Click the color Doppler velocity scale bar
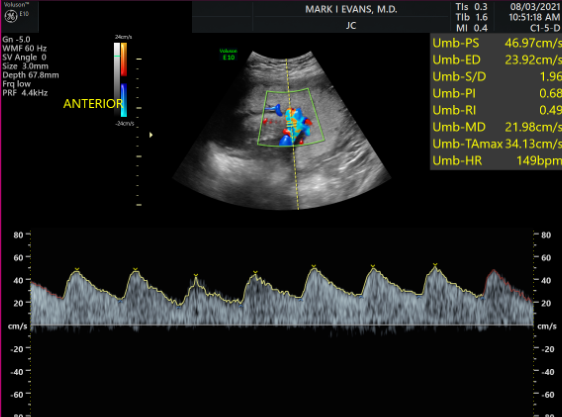This screenshot has height=417, width=562. click(124, 80)
